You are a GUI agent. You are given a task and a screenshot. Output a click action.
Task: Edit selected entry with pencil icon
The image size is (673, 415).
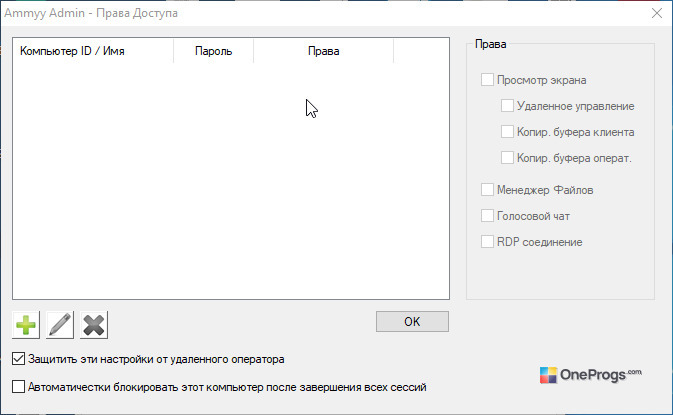click(x=60, y=325)
